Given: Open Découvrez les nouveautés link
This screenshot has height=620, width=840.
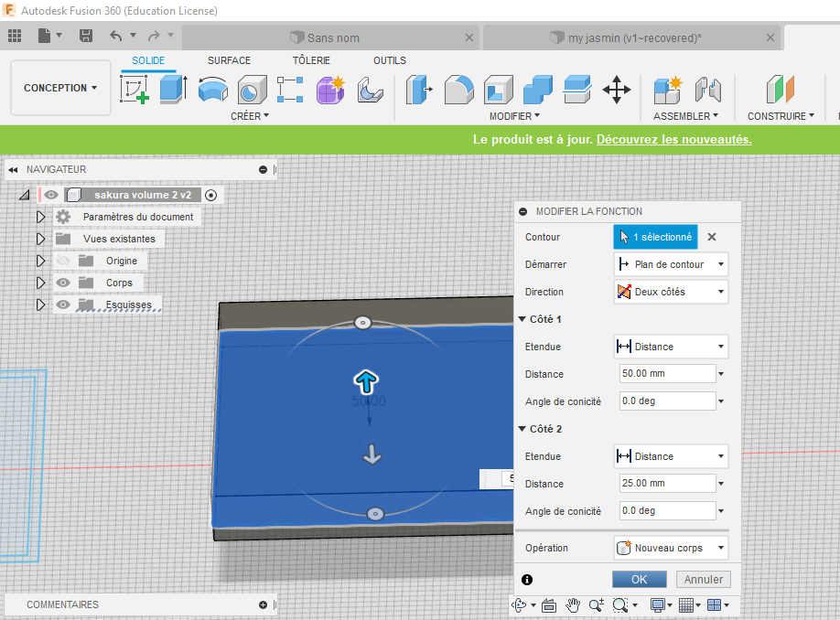Looking at the screenshot, I should pos(674,139).
